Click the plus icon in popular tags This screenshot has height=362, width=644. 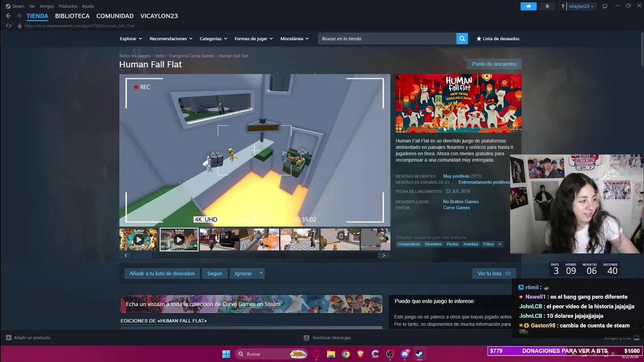coord(500,244)
